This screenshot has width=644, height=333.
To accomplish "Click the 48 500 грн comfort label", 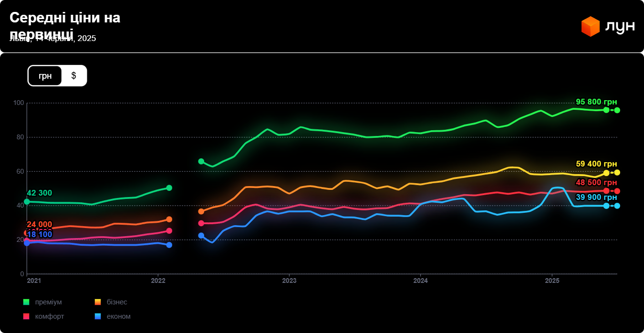I will tap(596, 183).
